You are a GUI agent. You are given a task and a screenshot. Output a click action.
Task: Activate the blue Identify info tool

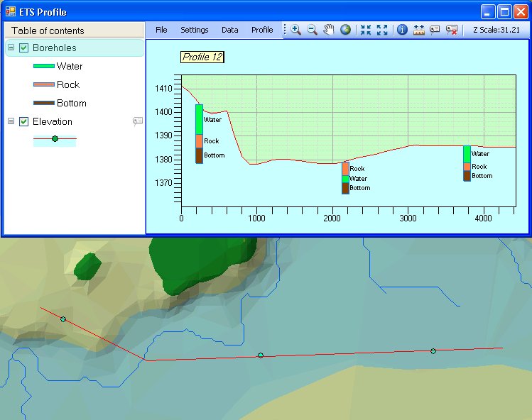[402, 30]
